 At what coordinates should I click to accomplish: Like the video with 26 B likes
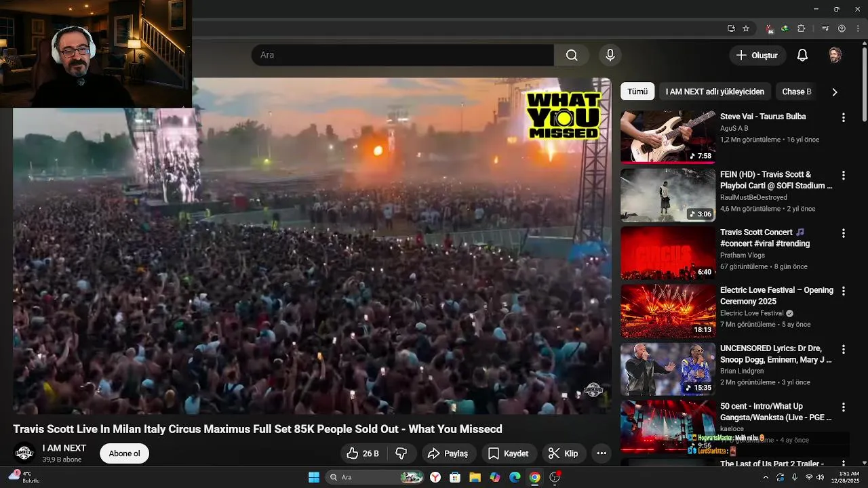click(363, 453)
